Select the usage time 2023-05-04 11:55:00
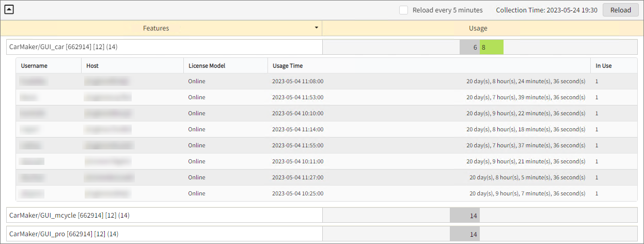644x244 pixels. pyautogui.click(x=297, y=145)
